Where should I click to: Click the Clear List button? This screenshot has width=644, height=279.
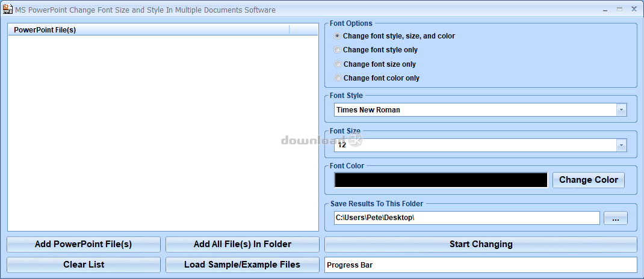[84, 265]
